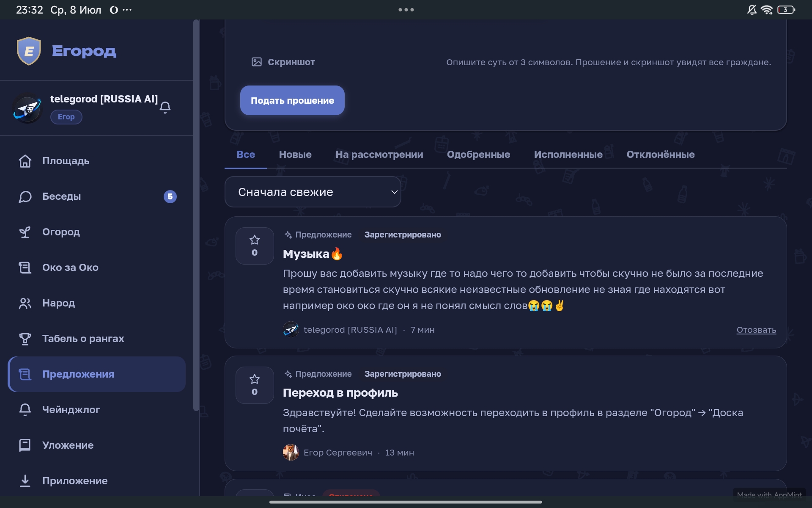Image resolution: width=812 pixels, height=508 pixels.
Task: Click the Егород brand title
Action: [84, 51]
